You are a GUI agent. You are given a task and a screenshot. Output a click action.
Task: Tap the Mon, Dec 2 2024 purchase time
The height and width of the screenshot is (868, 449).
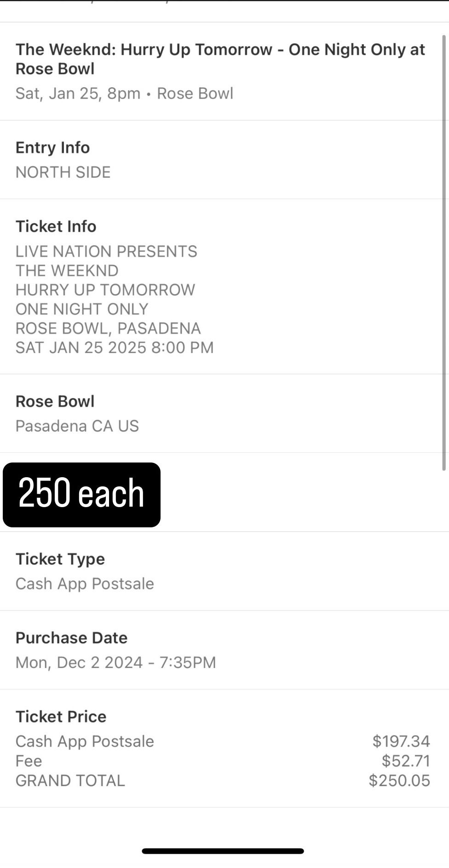click(115, 662)
